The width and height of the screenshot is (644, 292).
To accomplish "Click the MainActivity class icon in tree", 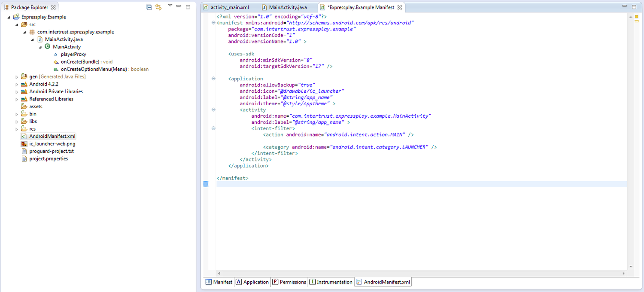I will click(x=48, y=46).
